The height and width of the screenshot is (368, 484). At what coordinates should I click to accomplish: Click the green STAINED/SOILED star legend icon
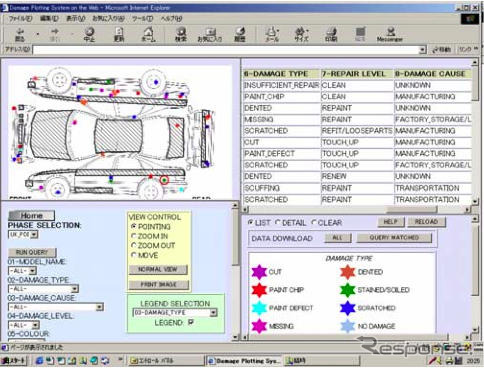point(348,290)
